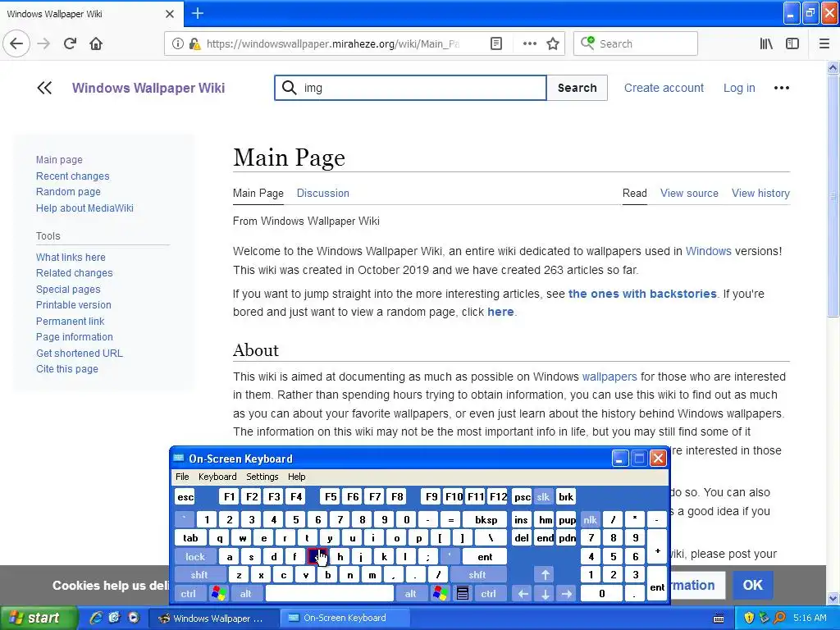Toggle the left alt key on keyboard
Image resolution: width=840 pixels, height=630 pixels.
pyautogui.click(x=246, y=594)
